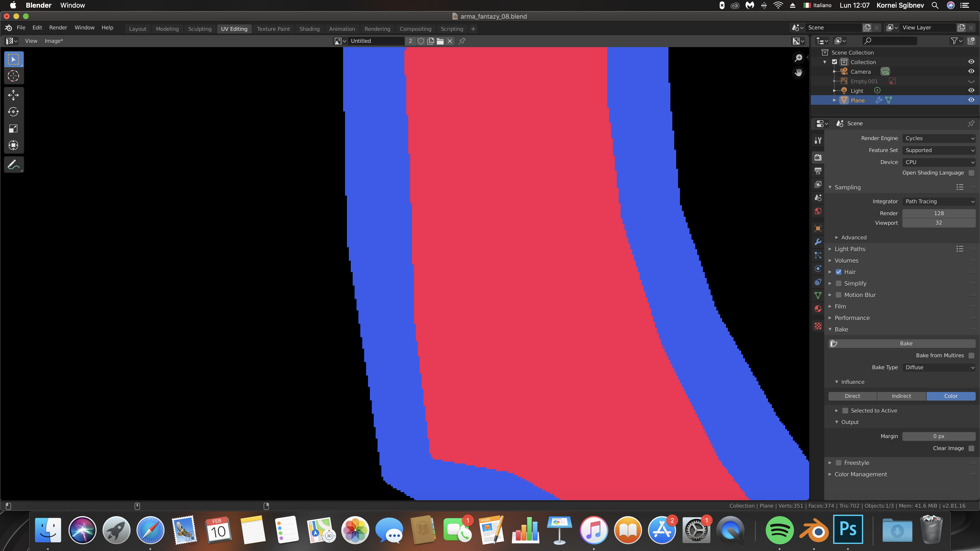
Task: Open the Render properties tab
Action: 818,157
